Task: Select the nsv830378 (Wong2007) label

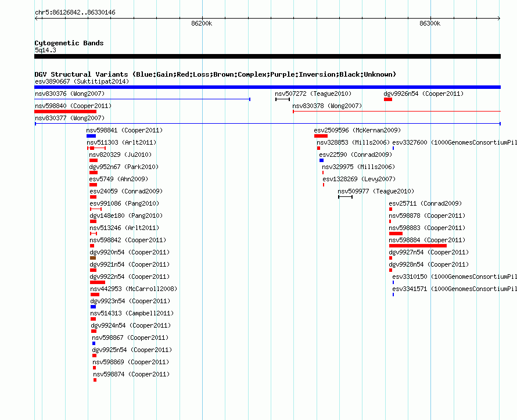Action: pos(327,106)
